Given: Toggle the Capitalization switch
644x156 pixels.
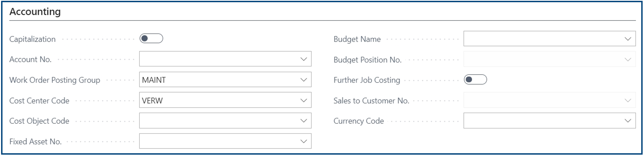Looking at the screenshot, I should [x=151, y=38].
